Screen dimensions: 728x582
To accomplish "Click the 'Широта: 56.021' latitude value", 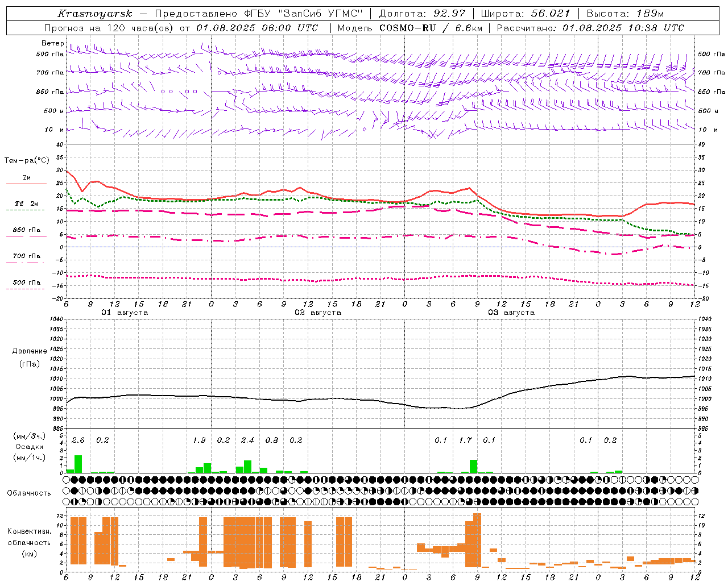I will point(525,14).
